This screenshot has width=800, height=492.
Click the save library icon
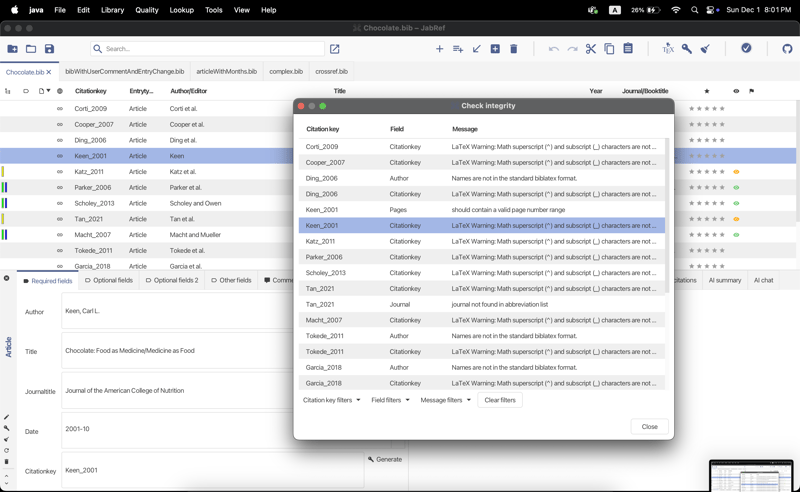click(x=49, y=49)
